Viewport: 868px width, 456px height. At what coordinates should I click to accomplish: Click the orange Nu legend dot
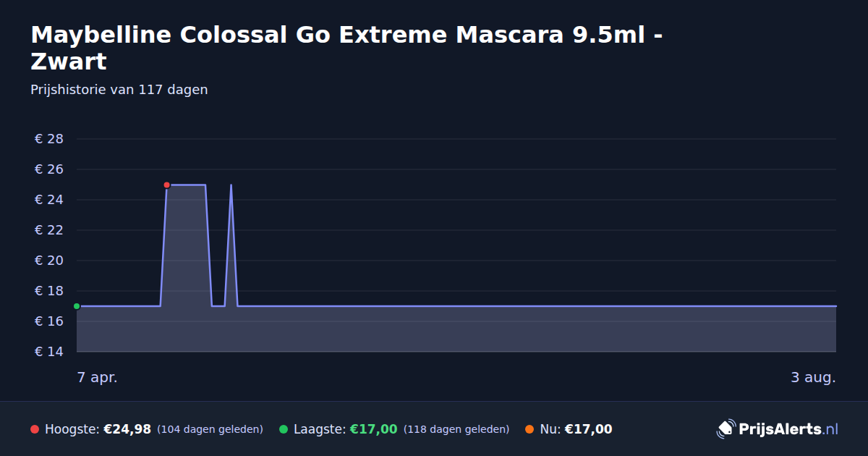click(x=529, y=429)
